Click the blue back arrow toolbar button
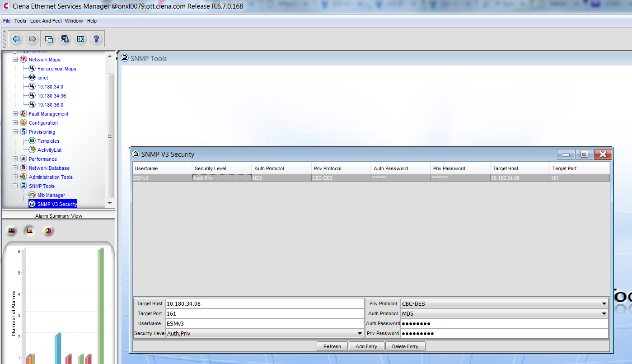632x364 pixels. [17, 39]
